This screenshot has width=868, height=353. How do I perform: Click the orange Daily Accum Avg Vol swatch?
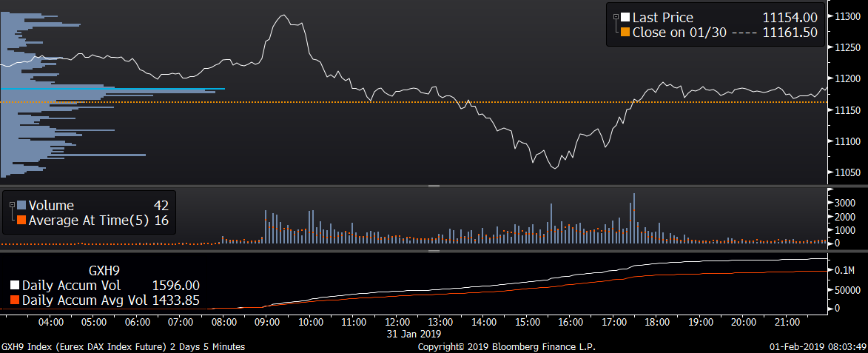coord(15,300)
